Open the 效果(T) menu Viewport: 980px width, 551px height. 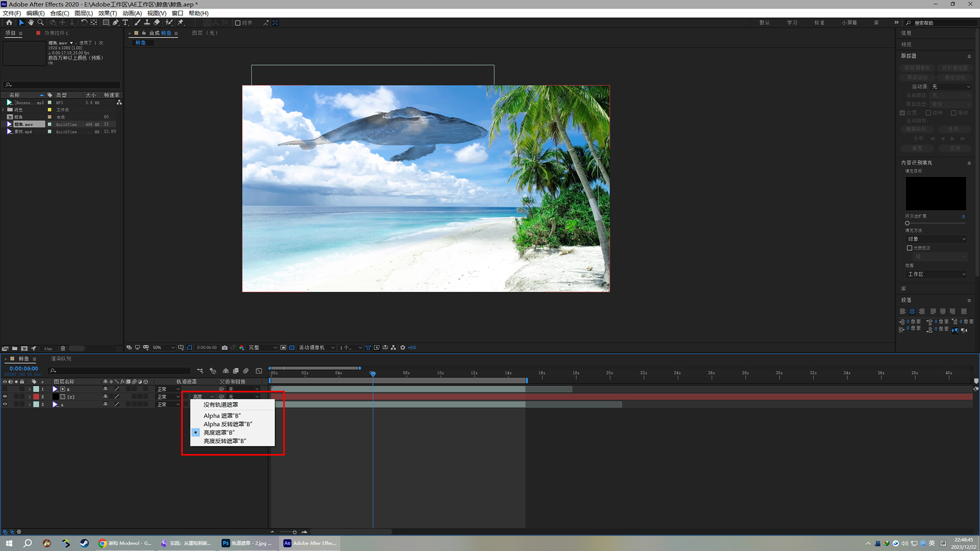tap(107, 13)
